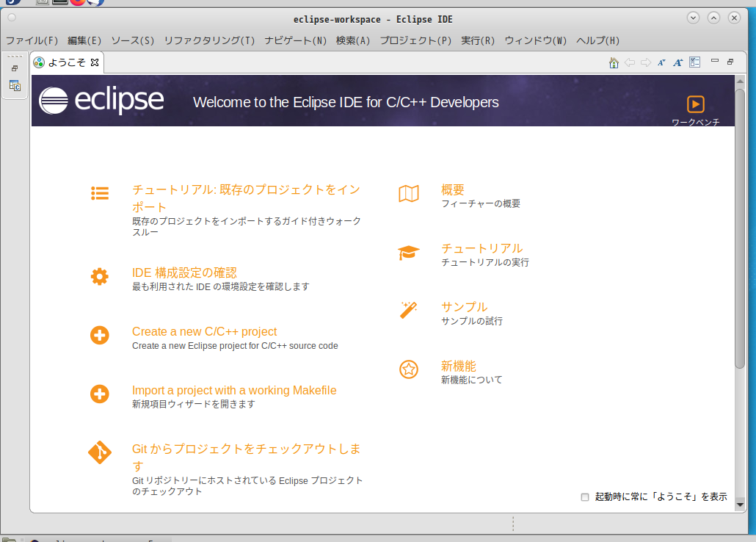Open the 実行(R) menu

(x=478, y=40)
